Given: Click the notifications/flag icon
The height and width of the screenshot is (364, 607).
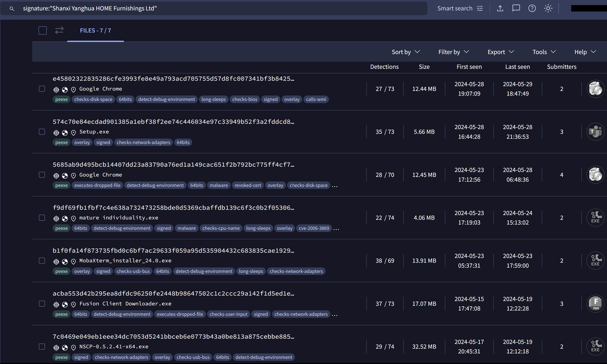Looking at the screenshot, I should [516, 8].
